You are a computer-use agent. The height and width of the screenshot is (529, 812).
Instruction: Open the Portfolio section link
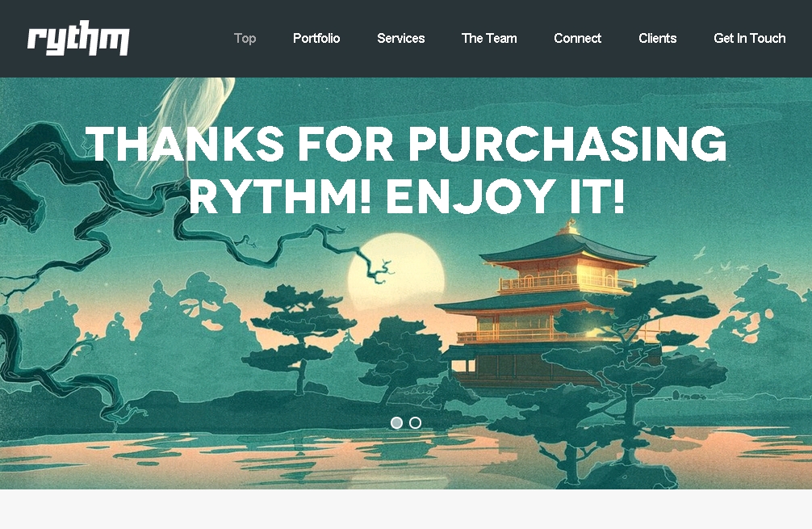[x=316, y=38]
